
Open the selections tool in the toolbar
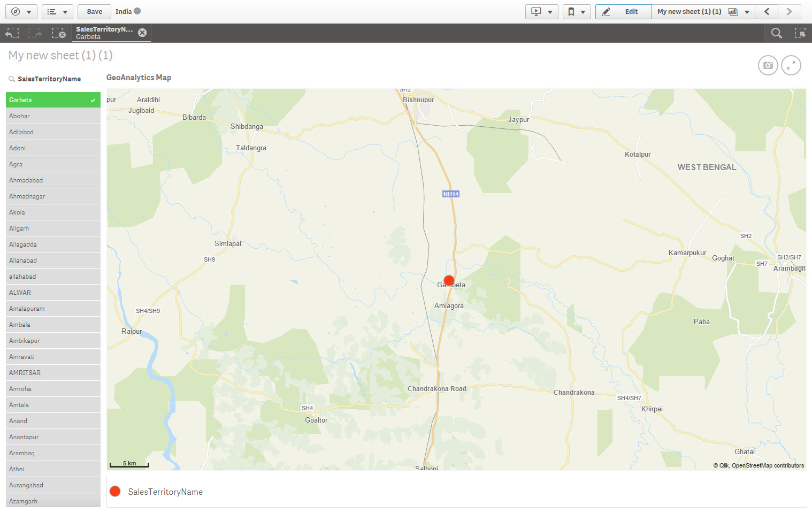point(801,33)
